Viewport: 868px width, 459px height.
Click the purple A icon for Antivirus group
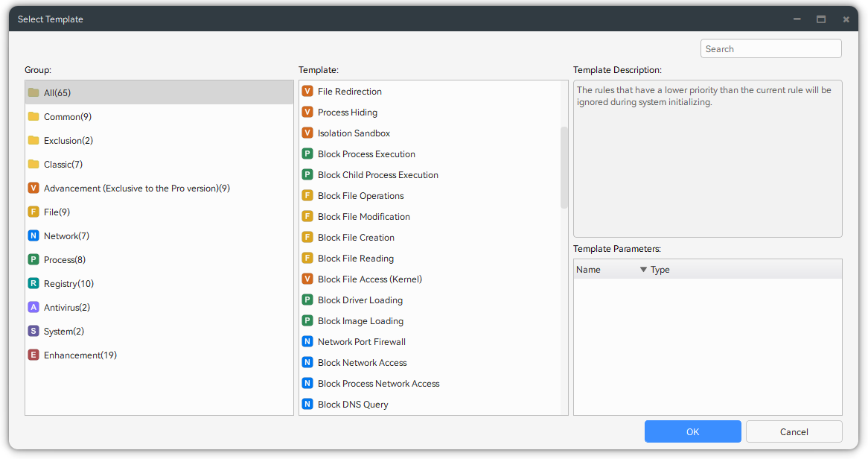[33, 308]
